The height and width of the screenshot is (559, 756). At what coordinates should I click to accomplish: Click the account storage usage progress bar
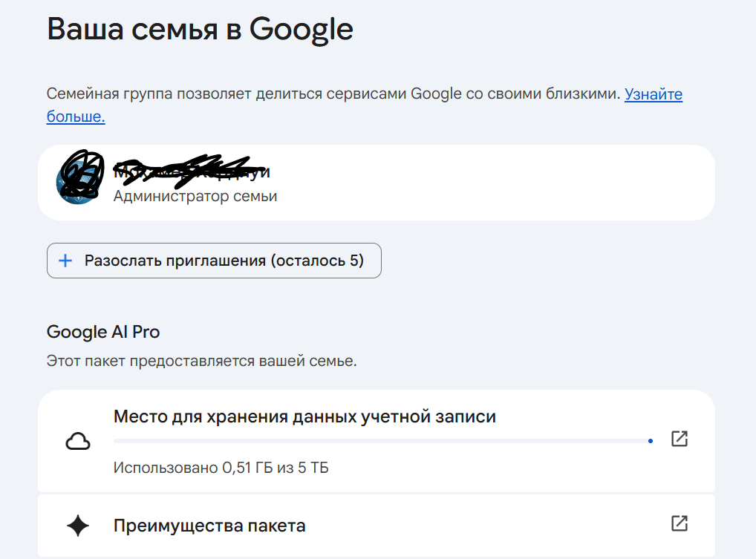383,441
